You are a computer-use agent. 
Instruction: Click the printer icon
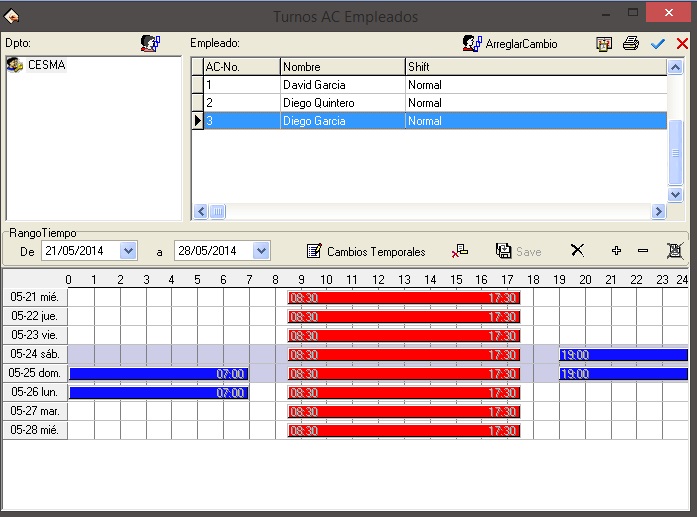(631, 44)
